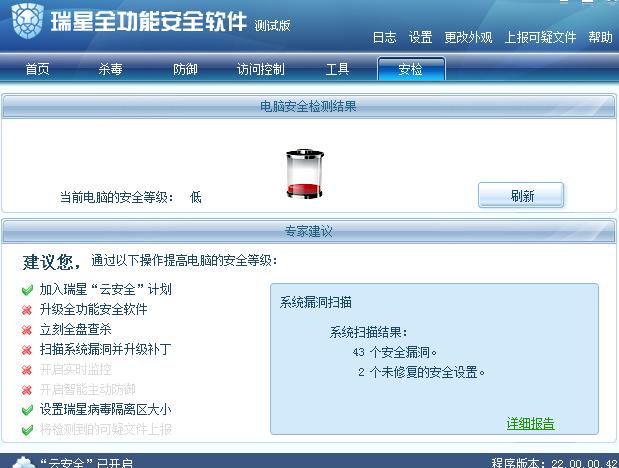Click the 专家建议 section header
Image resolution: width=619 pixels, height=468 pixels.
(308, 231)
